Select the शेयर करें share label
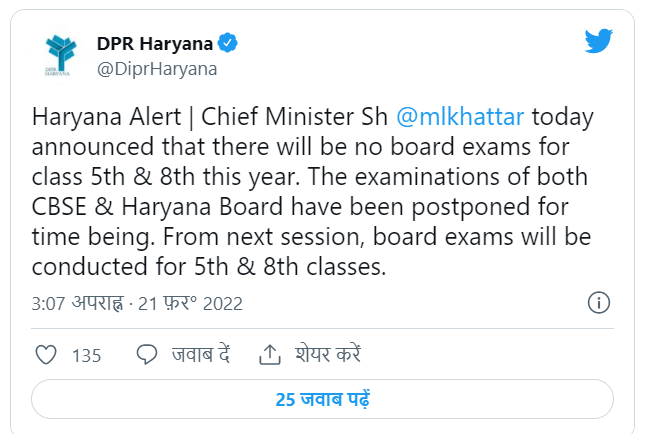The image size is (653, 434). tap(328, 355)
